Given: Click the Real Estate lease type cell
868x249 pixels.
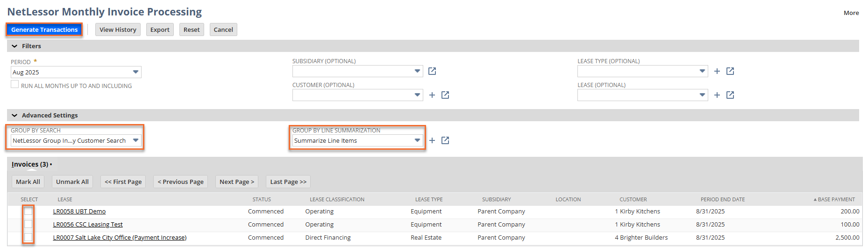Looking at the screenshot, I should (426, 237).
